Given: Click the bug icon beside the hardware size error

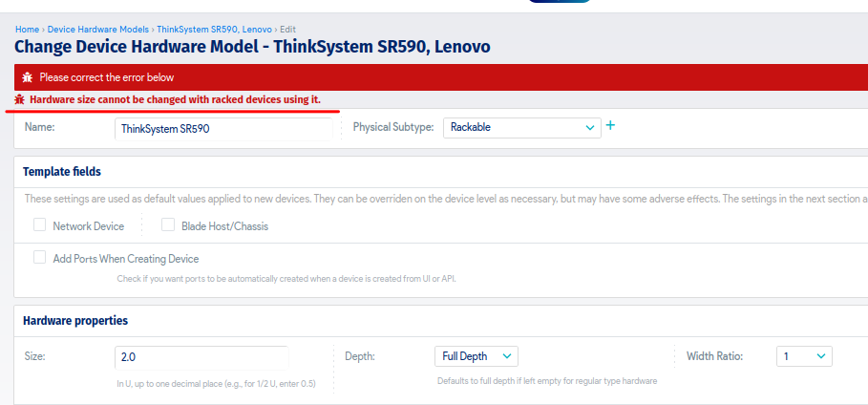Looking at the screenshot, I should (19, 100).
